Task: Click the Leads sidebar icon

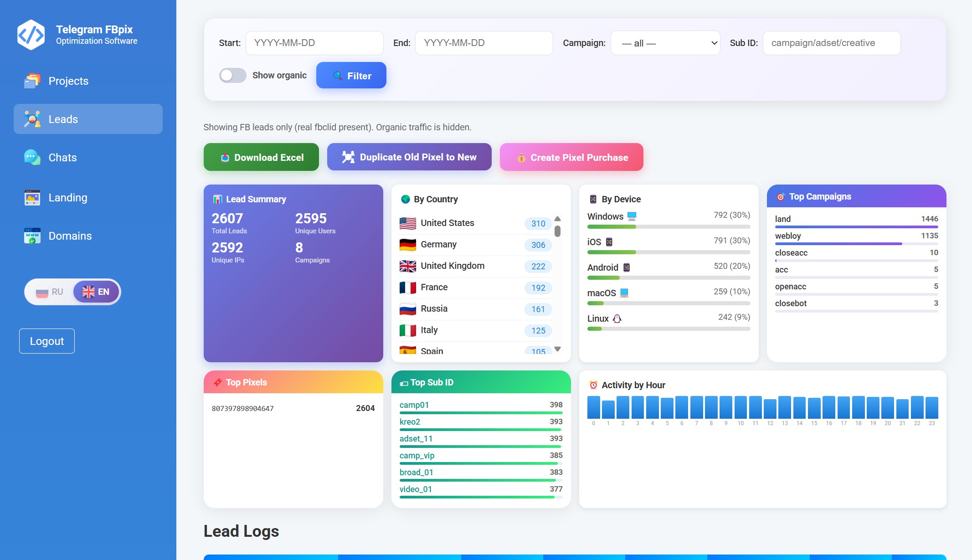Action: [32, 119]
